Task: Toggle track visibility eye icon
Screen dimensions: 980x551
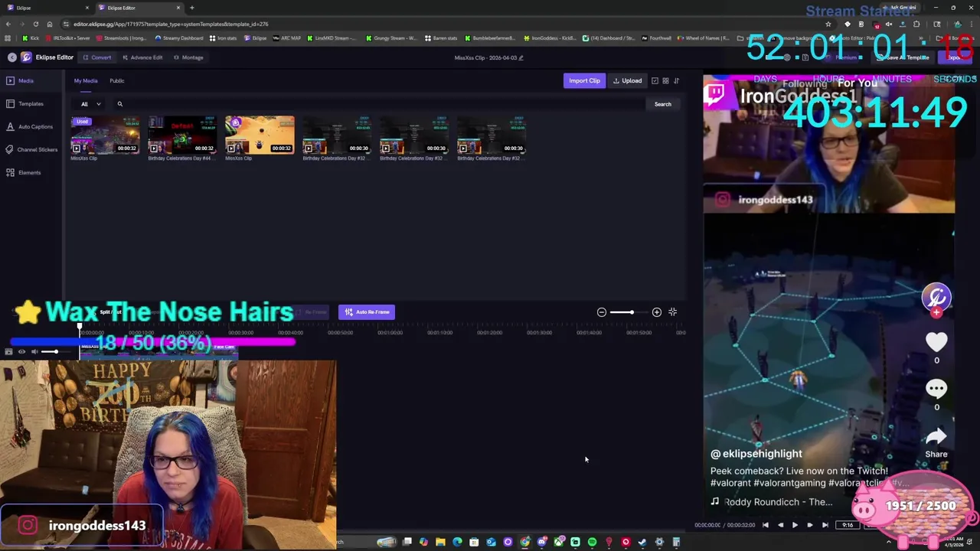Action: [21, 352]
